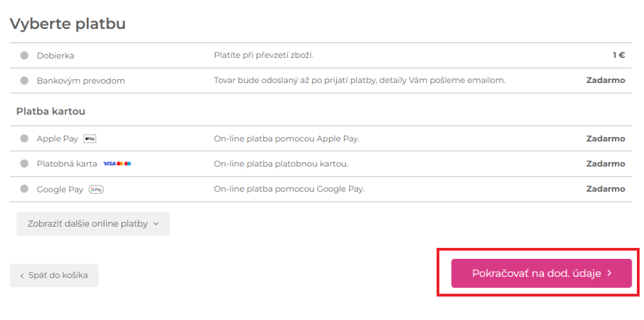Click the Bankovým prevodom label
The width and height of the screenshot is (644, 320).
tap(81, 81)
